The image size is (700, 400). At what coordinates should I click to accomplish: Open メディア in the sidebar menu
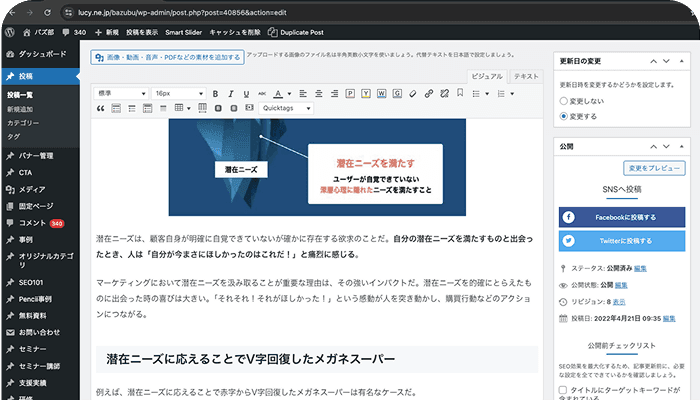32,189
